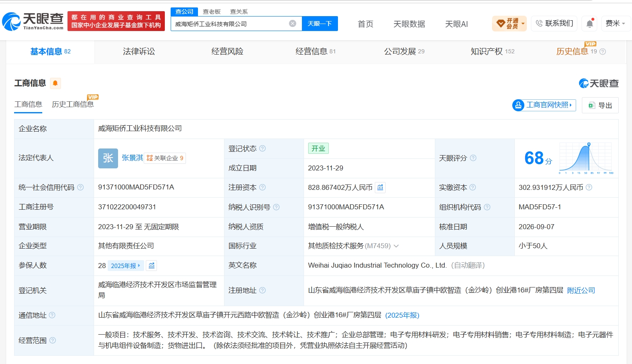Switch to the 查公司 search tab
This screenshot has width=632, height=364.
pos(184,12)
